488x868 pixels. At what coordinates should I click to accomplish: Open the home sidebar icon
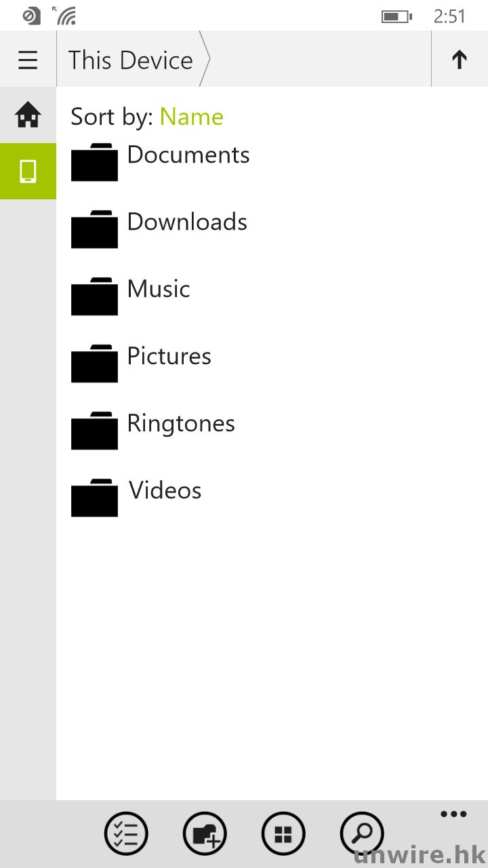pos(28,115)
